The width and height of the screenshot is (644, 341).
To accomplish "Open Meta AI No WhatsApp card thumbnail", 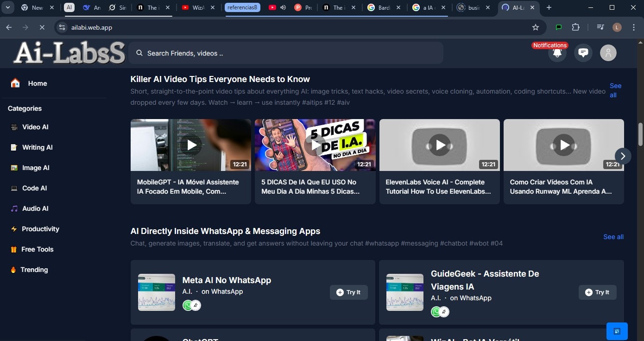I will (x=157, y=292).
